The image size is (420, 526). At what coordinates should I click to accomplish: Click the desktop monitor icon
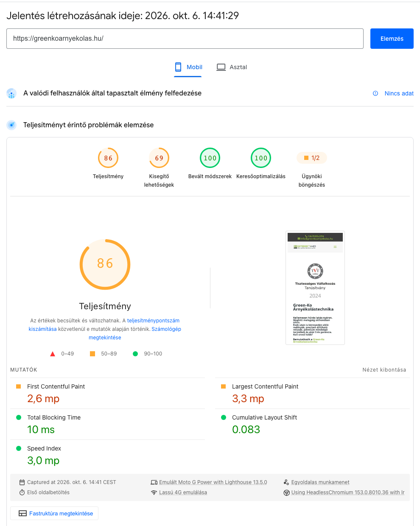[x=221, y=67]
